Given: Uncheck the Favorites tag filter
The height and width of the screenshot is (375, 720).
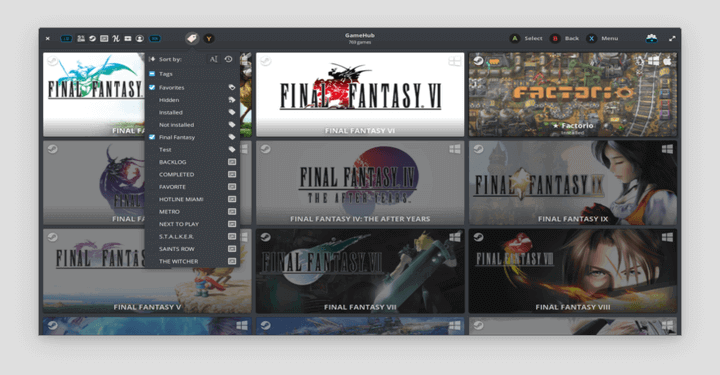Looking at the screenshot, I should pos(152,87).
